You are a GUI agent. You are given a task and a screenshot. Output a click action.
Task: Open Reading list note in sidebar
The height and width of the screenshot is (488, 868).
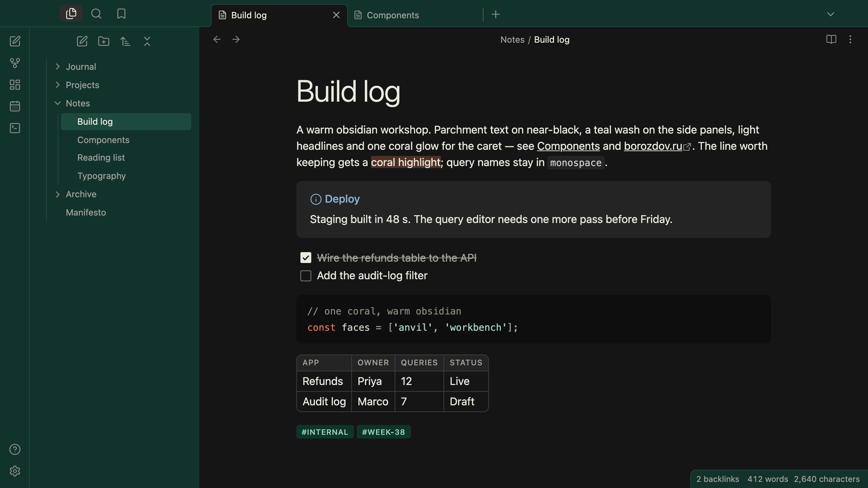click(126, 158)
